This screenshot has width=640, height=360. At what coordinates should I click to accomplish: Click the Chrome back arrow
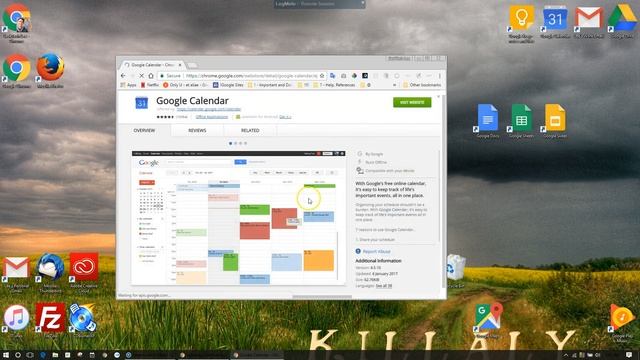tap(123, 76)
